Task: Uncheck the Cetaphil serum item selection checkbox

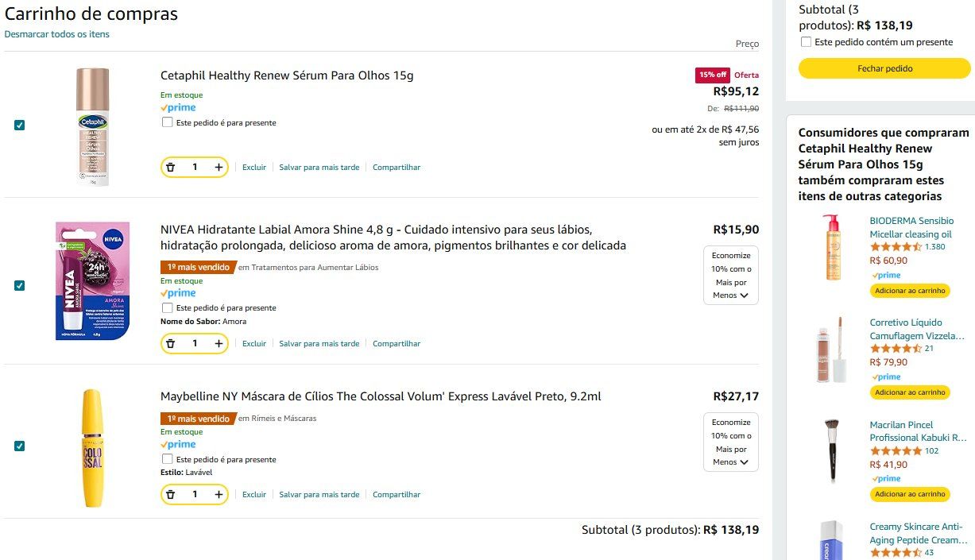Action: 19,125
